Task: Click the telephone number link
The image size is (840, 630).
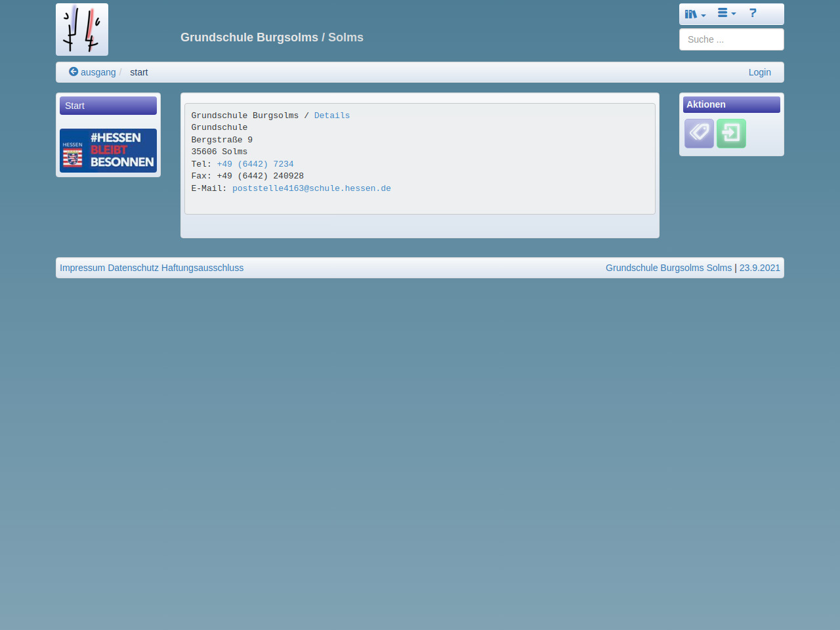Action: point(255,164)
